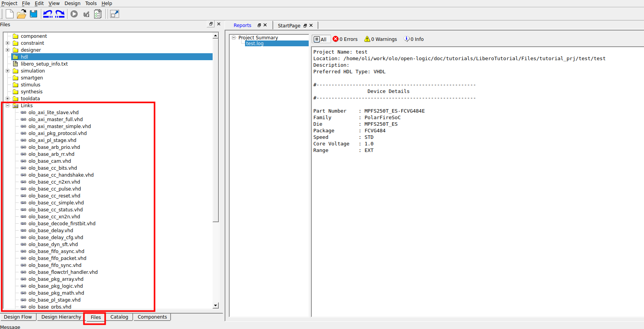Viewport: 644px width, 329px height.
Task: Close the StartPage tab
Action: click(x=311, y=25)
